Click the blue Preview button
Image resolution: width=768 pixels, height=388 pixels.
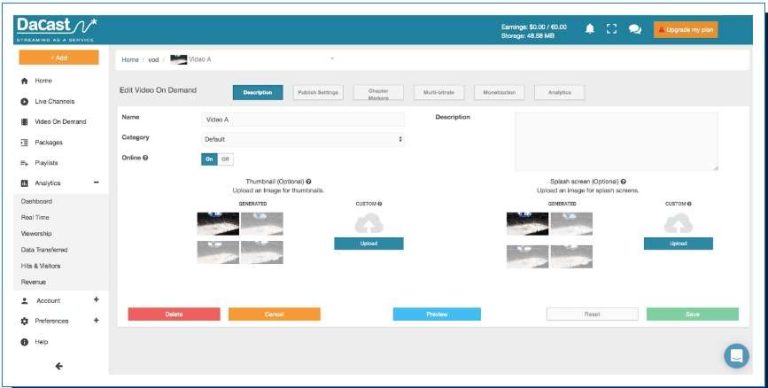(437, 314)
